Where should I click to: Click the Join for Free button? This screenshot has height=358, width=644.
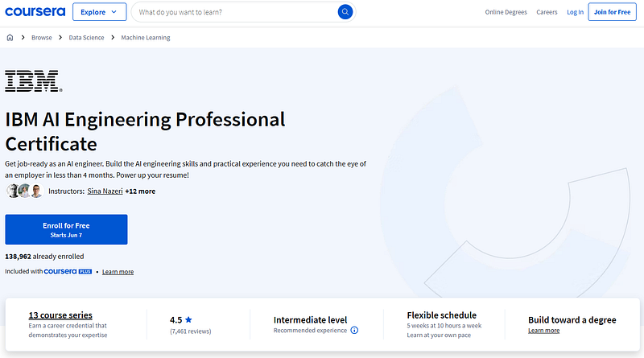tap(612, 12)
